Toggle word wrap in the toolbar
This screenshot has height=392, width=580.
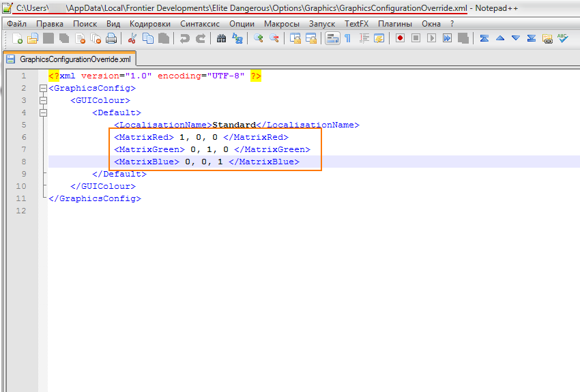(332, 38)
